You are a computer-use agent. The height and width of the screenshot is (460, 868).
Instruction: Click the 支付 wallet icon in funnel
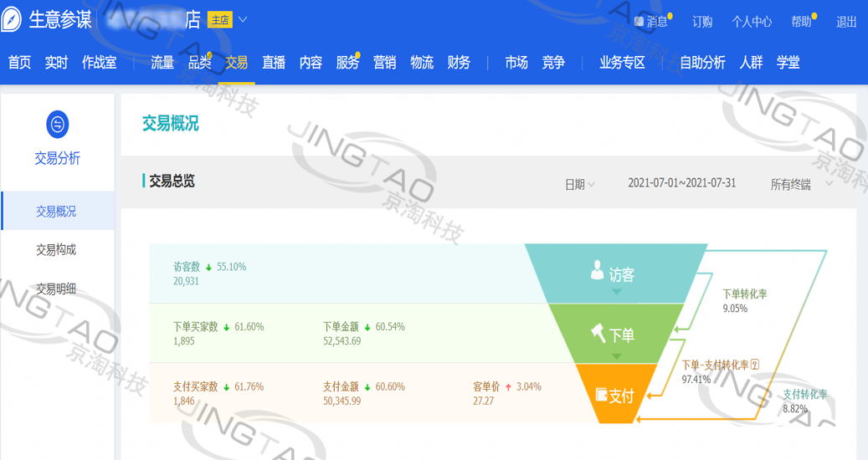[600, 395]
